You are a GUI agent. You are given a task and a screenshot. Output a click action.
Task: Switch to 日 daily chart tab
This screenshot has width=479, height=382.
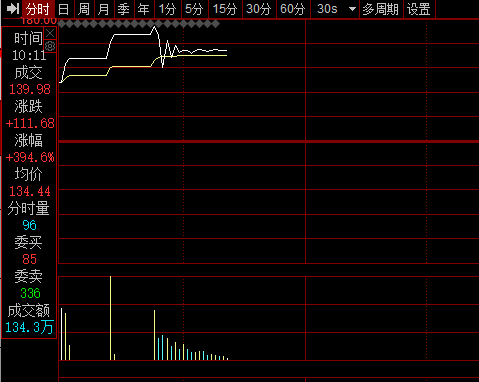pyautogui.click(x=64, y=9)
